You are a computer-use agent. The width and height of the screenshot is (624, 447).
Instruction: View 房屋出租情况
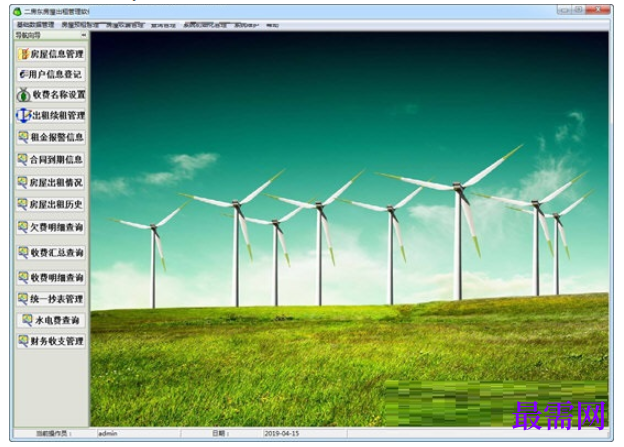coord(51,182)
